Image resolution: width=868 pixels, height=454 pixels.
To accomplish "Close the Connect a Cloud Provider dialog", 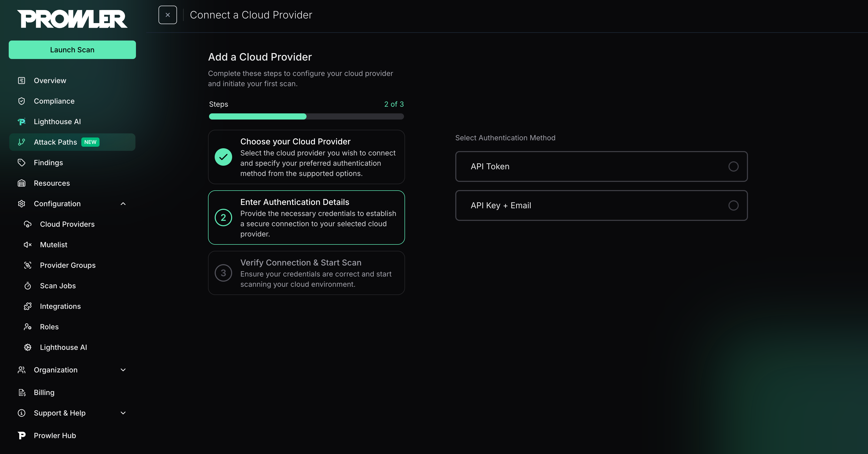I will (x=167, y=15).
